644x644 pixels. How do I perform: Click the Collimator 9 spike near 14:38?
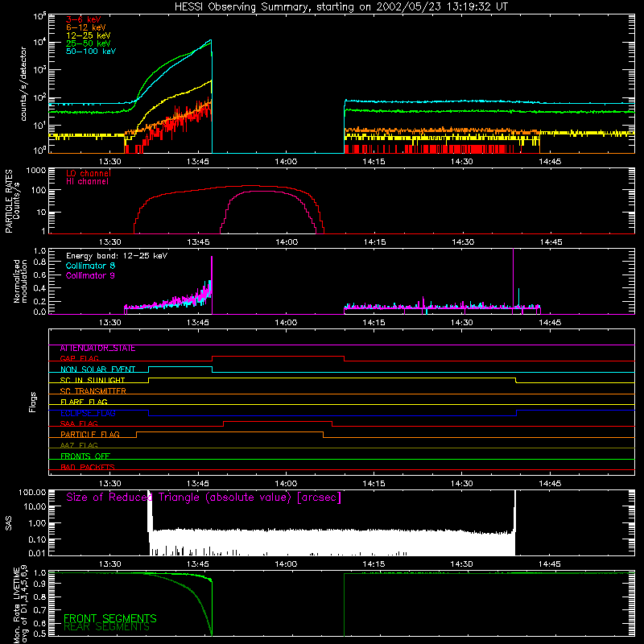tap(513, 279)
